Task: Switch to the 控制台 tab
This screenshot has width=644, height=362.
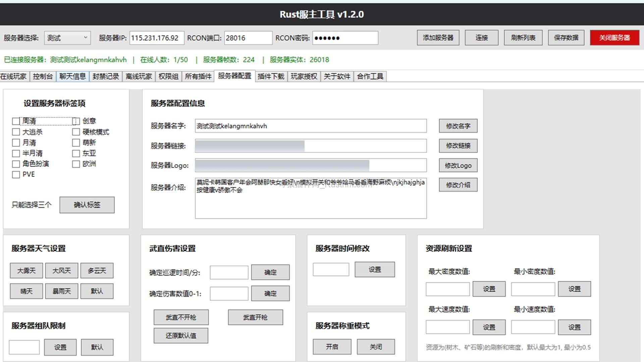Action: [x=43, y=76]
